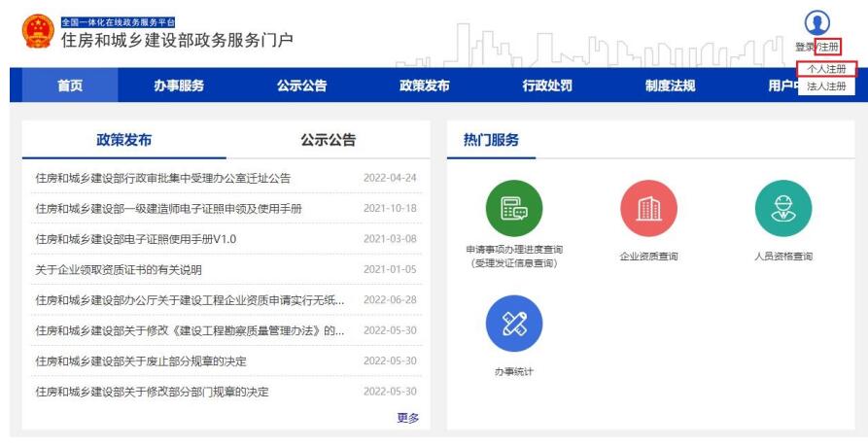Open 办事服务 in the navigation bar
The width and height of the screenshot is (868, 446).
click(179, 86)
